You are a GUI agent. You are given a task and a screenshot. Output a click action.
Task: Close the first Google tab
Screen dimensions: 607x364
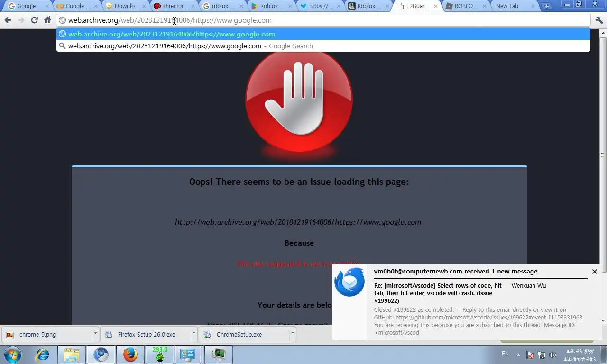coord(47,6)
